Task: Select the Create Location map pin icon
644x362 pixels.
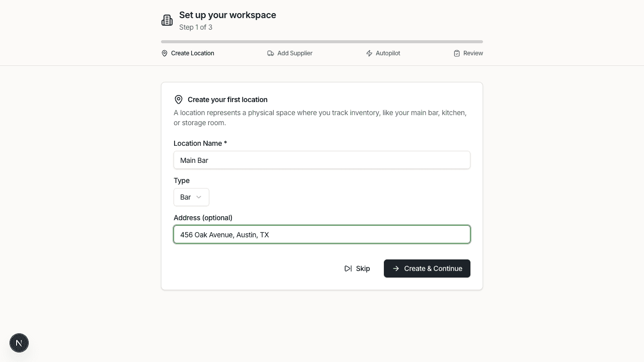Action: click(164, 53)
